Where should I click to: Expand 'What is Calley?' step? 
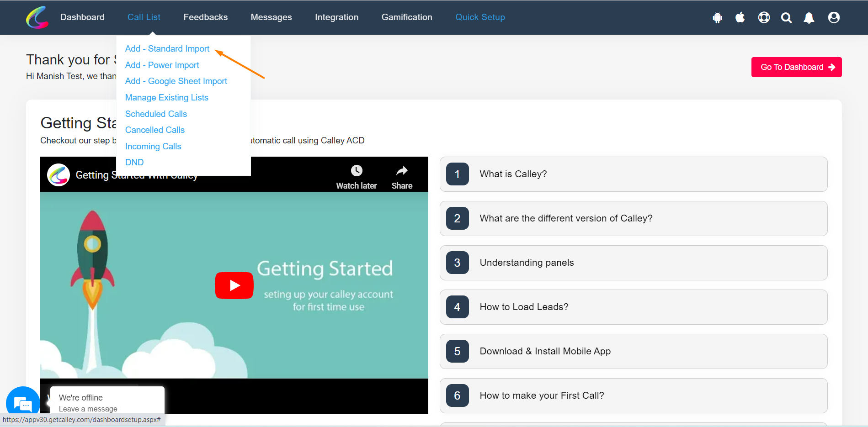[x=634, y=174]
